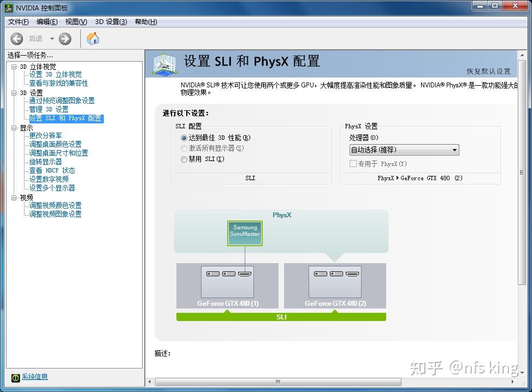Collapse the 3D 立体视觉 tree node

14,67
